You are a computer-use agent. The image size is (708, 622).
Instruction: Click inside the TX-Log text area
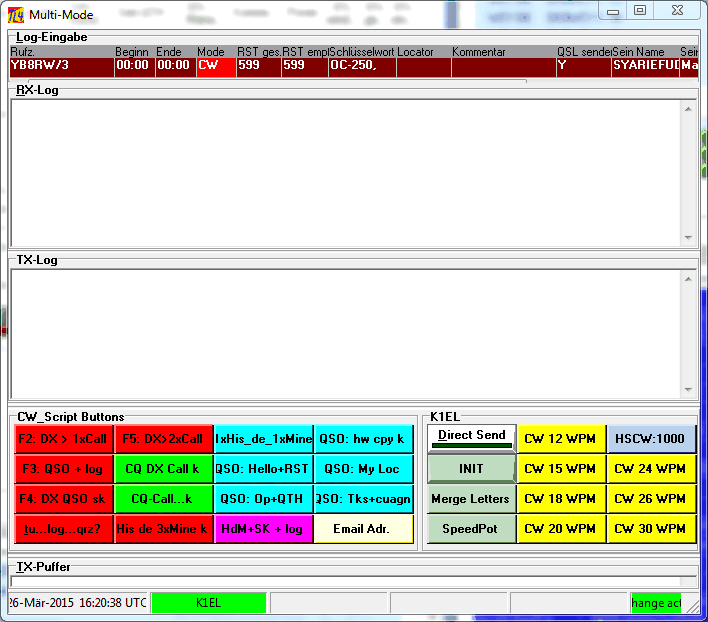point(346,334)
